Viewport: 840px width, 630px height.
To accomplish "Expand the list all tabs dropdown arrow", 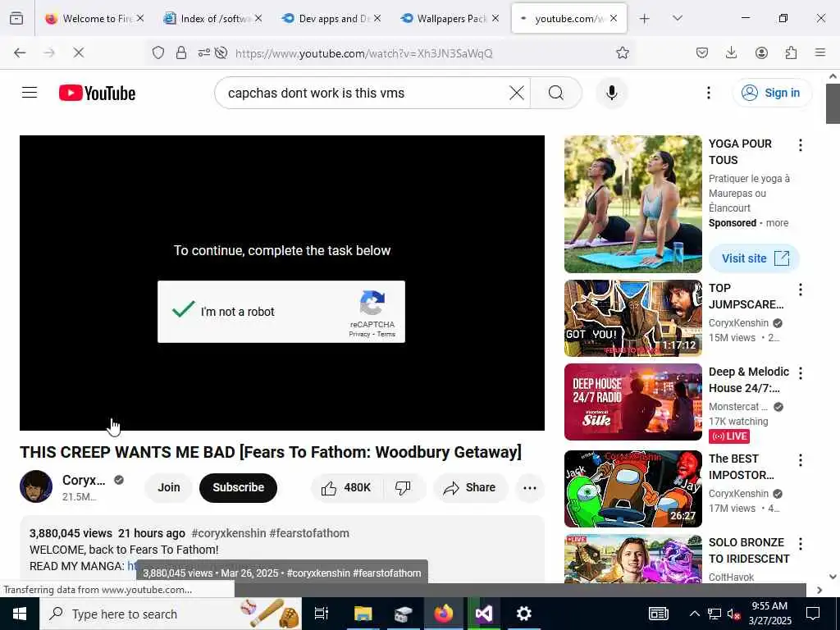I will coord(677,18).
